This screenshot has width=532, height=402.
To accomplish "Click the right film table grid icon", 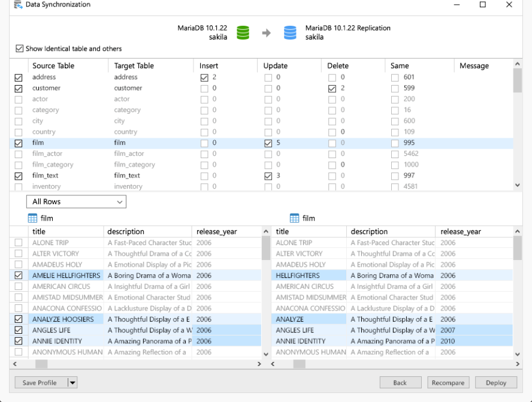I will point(294,218).
